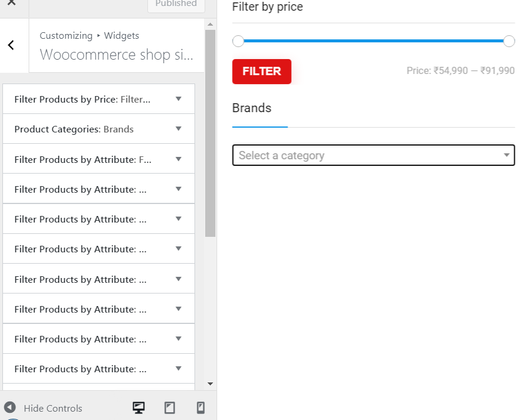
Task: Close the customizer with the X icon
Action: click(x=11, y=2)
